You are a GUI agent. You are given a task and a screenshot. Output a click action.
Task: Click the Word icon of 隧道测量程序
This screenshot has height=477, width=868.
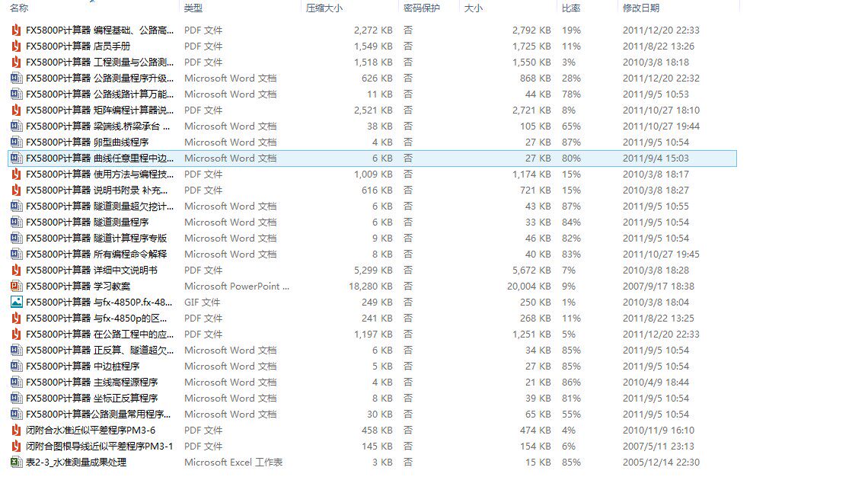pyautogui.click(x=17, y=222)
